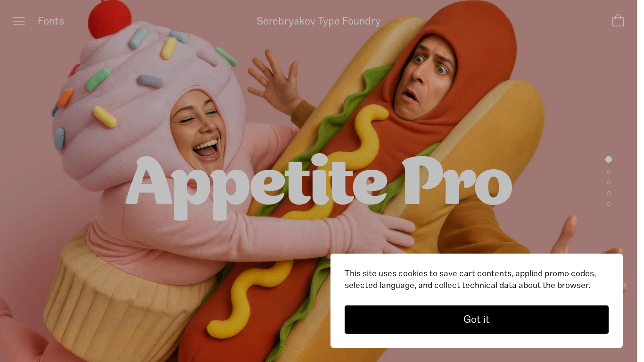
Task: Open the shopping bag cart
Action: click(618, 21)
